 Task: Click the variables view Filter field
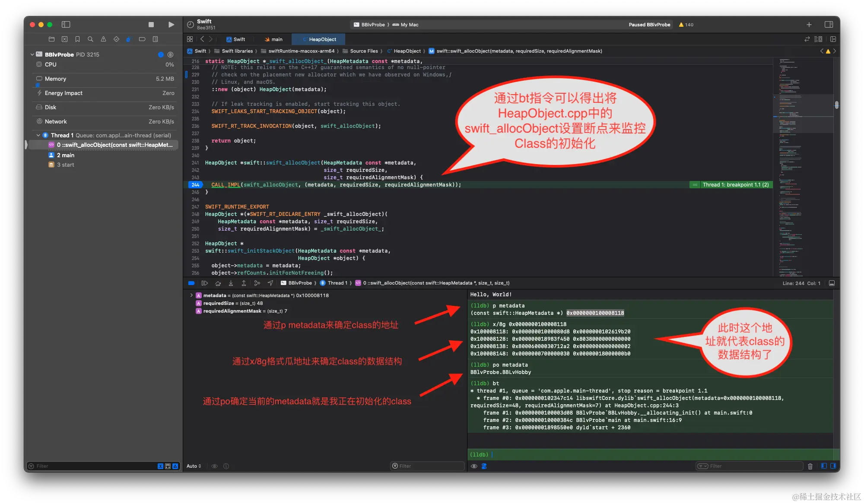(428, 466)
